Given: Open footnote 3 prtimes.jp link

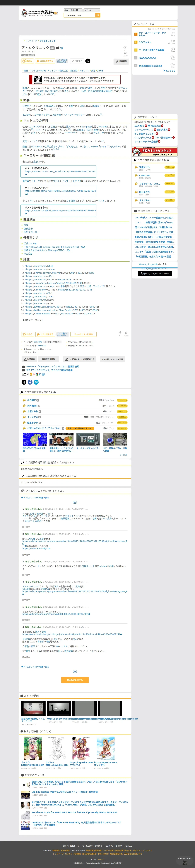Looking at the screenshot, I should [x=60, y=273].
